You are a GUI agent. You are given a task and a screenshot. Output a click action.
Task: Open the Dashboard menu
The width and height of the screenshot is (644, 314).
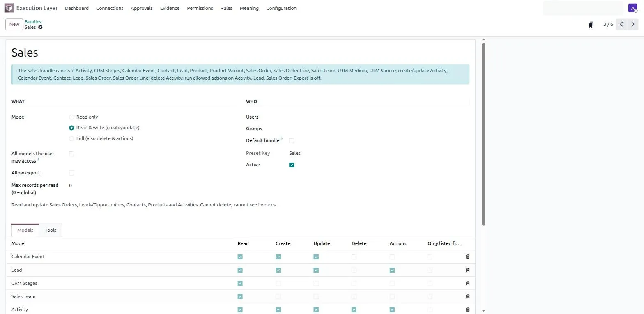[x=77, y=8]
